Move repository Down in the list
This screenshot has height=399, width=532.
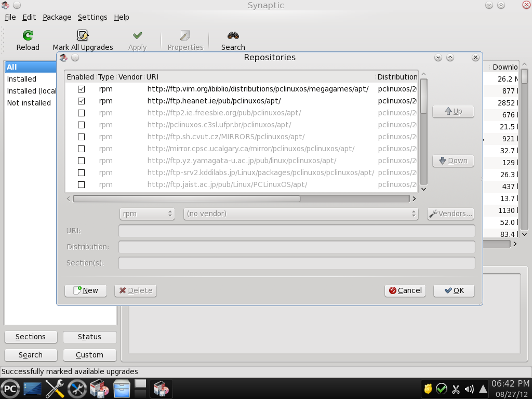[x=453, y=161]
